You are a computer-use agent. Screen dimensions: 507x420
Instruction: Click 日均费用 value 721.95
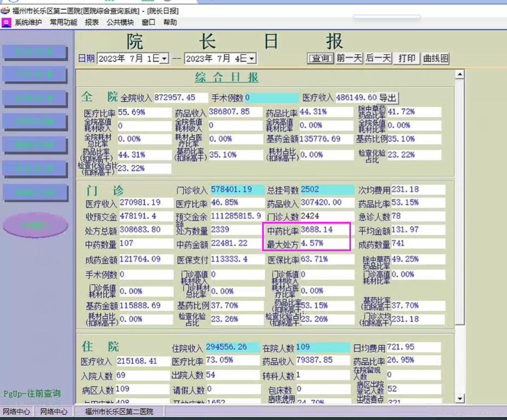pyautogui.click(x=413, y=347)
